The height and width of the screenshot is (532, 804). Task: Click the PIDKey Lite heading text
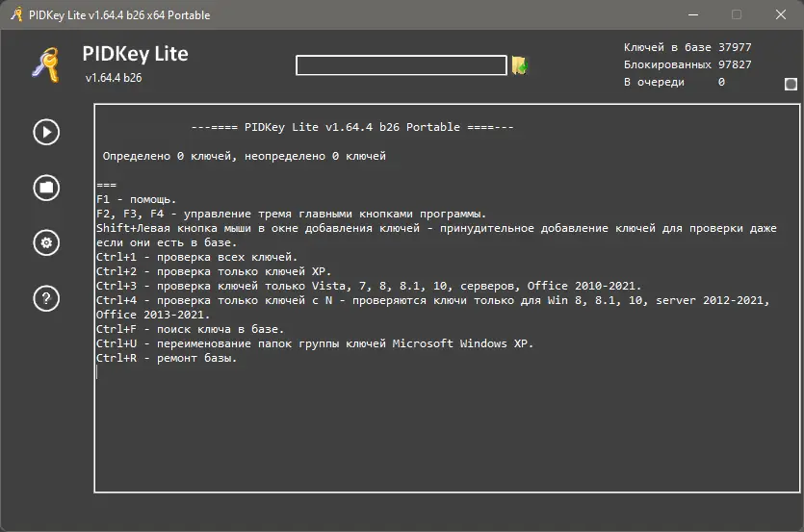[x=136, y=54]
